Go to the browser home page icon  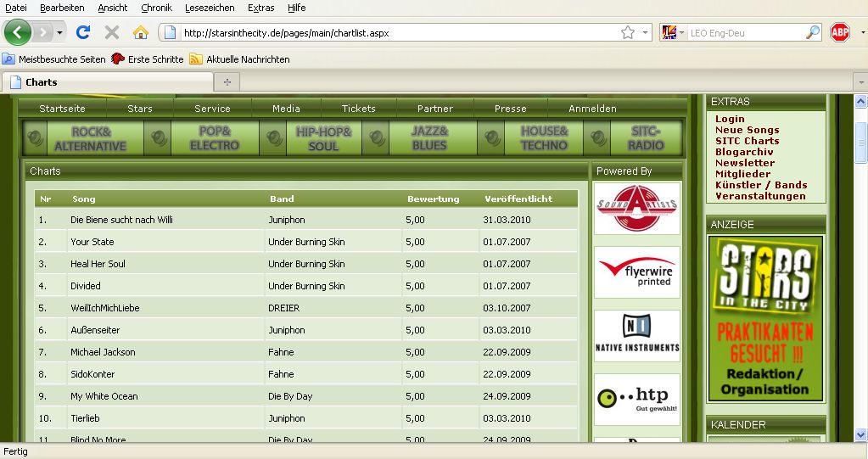(x=141, y=33)
